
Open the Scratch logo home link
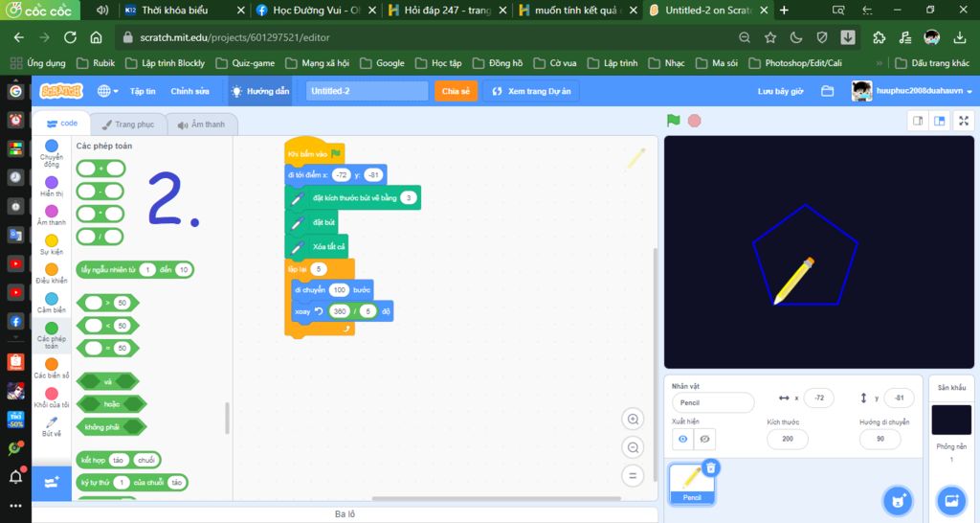click(x=61, y=91)
